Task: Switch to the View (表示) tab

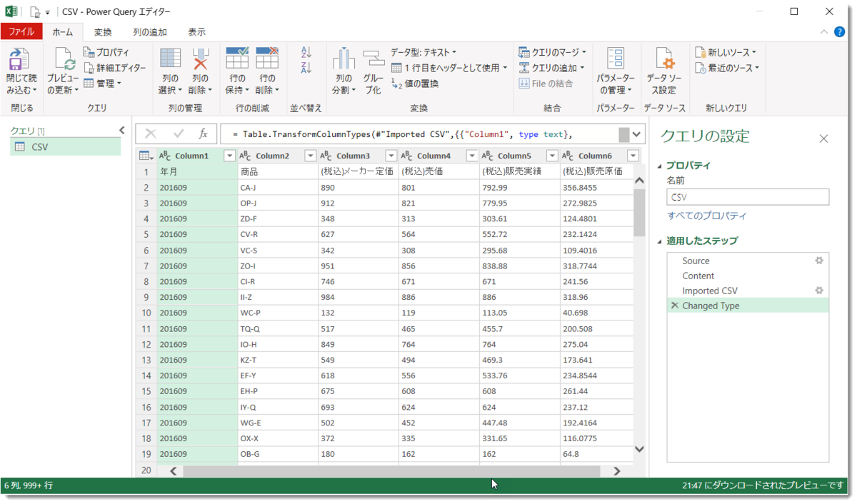Action: [197, 32]
